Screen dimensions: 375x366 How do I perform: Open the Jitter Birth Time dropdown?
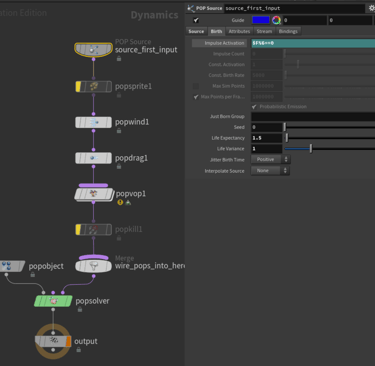point(270,159)
